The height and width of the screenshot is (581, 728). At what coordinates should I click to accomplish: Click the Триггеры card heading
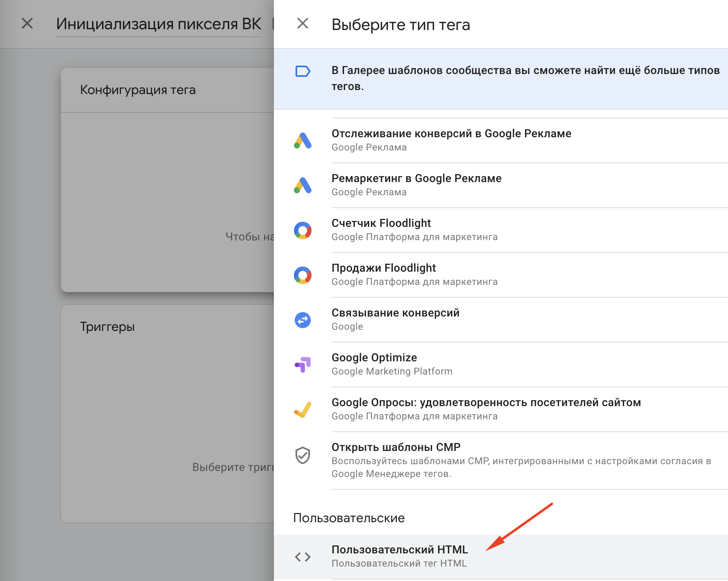click(x=107, y=327)
